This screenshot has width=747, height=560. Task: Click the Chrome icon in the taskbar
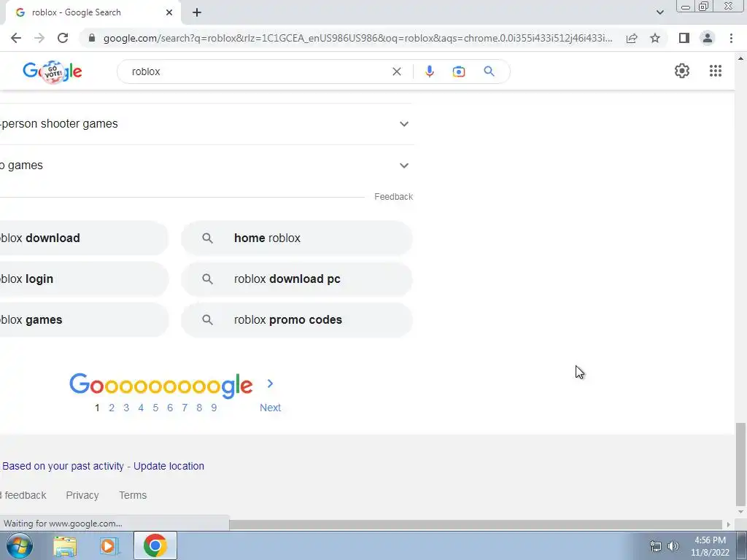pos(155,545)
